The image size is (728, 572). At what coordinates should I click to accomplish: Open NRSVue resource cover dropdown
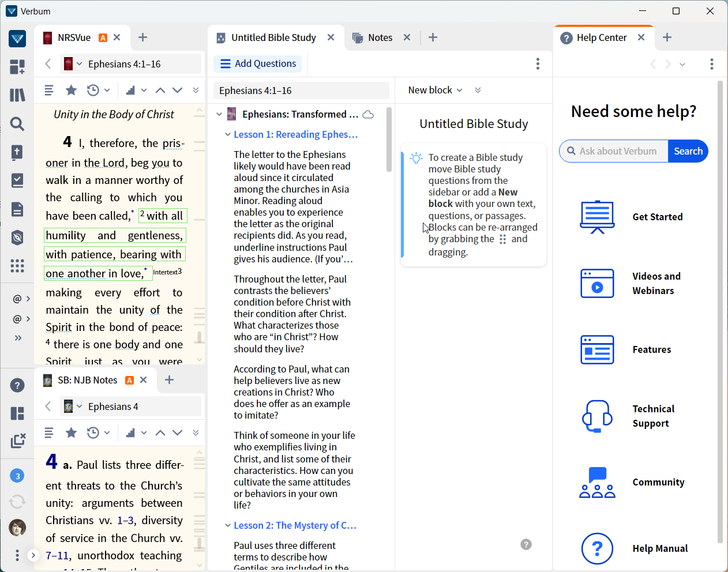point(73,64)
